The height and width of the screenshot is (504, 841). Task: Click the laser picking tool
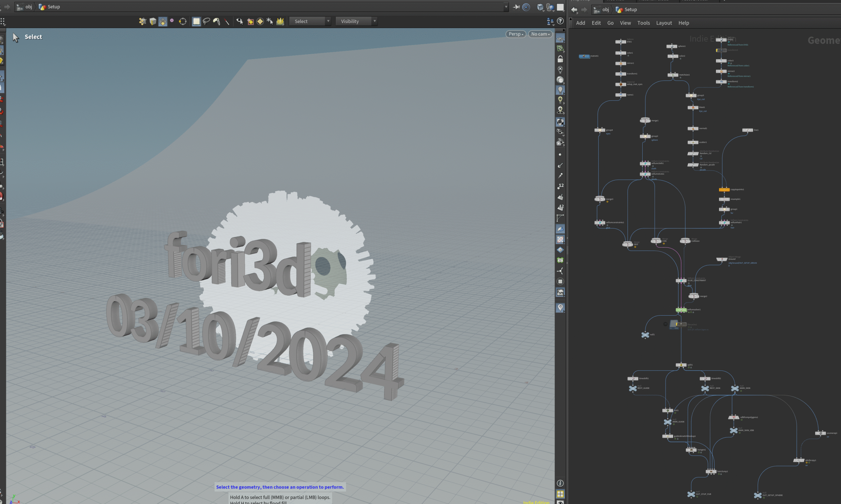tap(227, 21)
